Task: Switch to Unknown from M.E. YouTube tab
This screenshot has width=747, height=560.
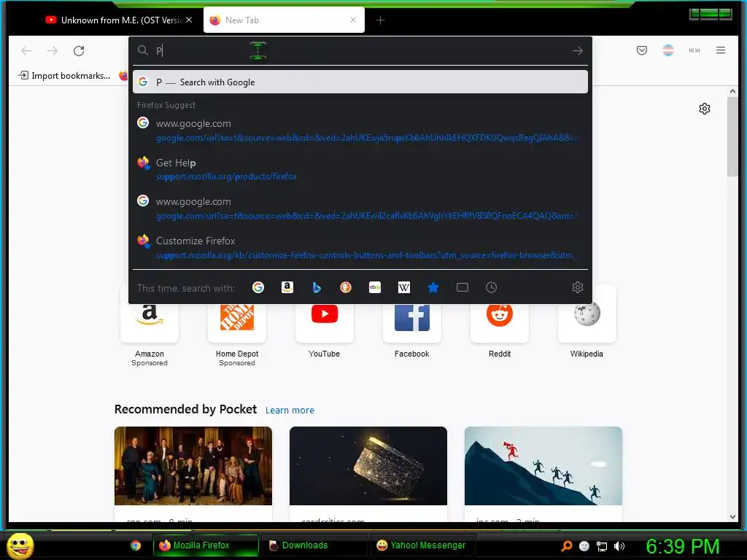Action: 115,20
